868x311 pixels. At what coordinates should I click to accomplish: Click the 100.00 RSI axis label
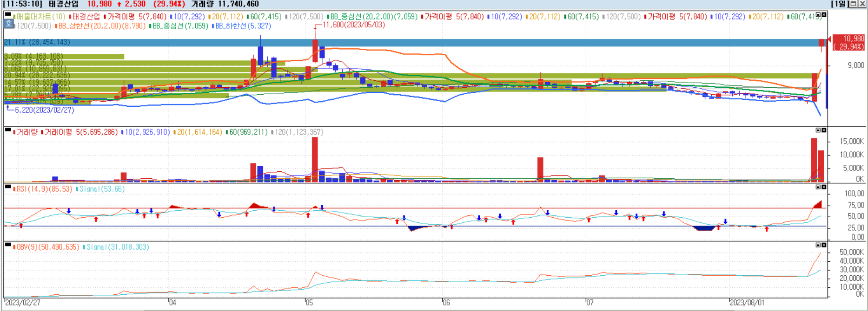click(x=855, y=194)
